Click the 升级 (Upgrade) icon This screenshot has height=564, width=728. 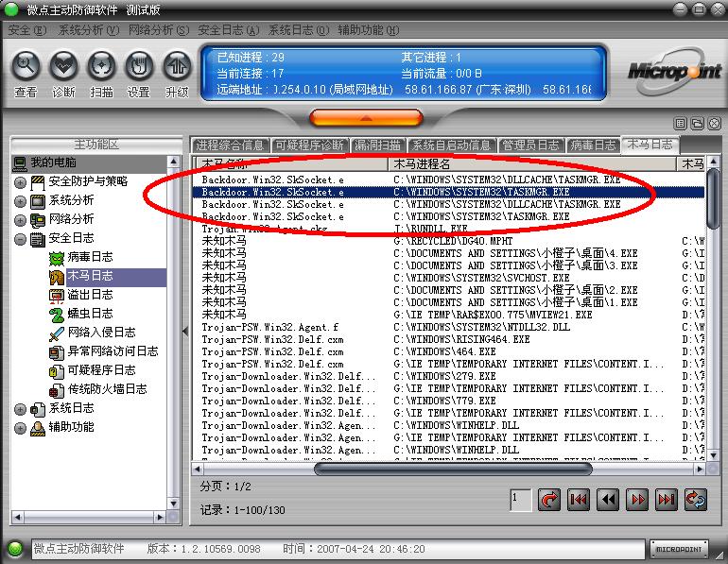coord(177,66)
